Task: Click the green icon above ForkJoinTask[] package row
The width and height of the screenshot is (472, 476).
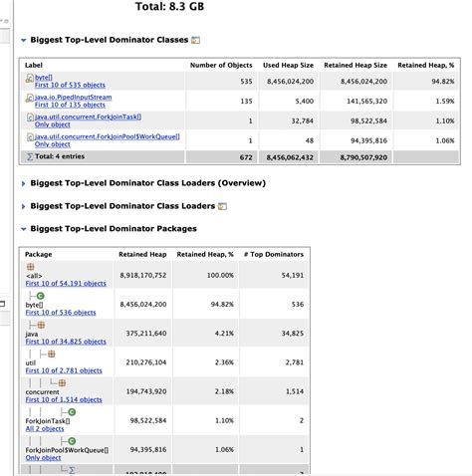Action: (72, 412)
